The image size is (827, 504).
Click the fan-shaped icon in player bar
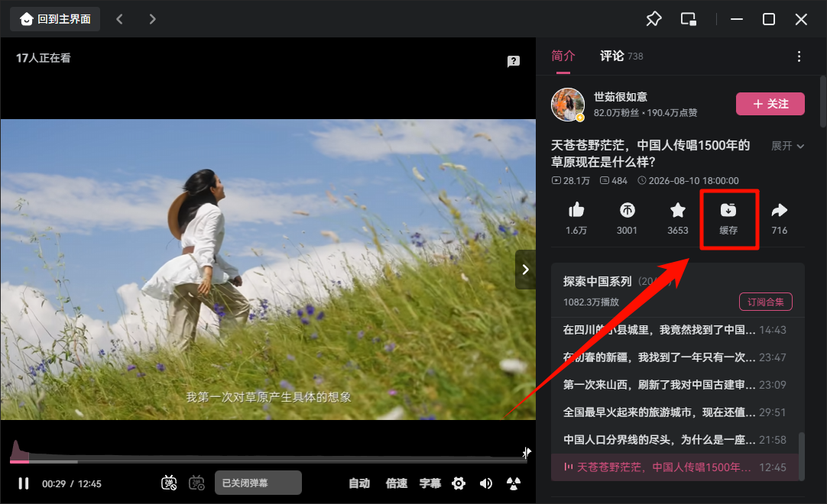tap(513, 483)
